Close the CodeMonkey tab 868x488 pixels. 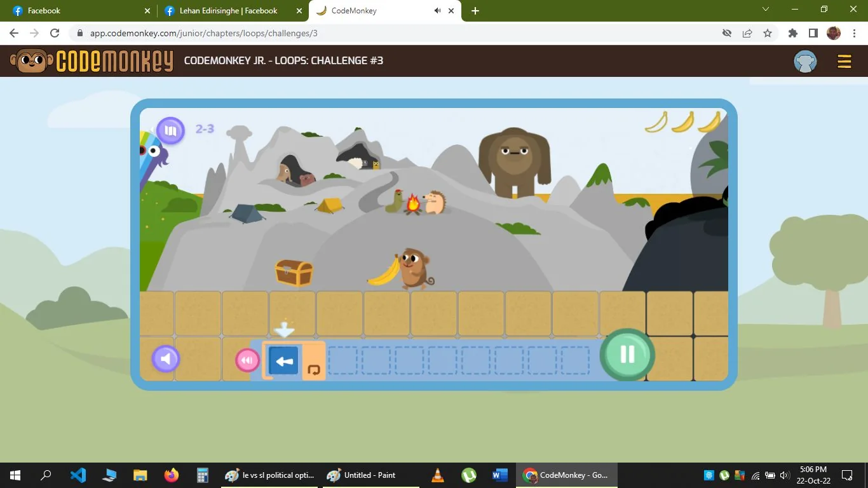click(x=451, y=11)
